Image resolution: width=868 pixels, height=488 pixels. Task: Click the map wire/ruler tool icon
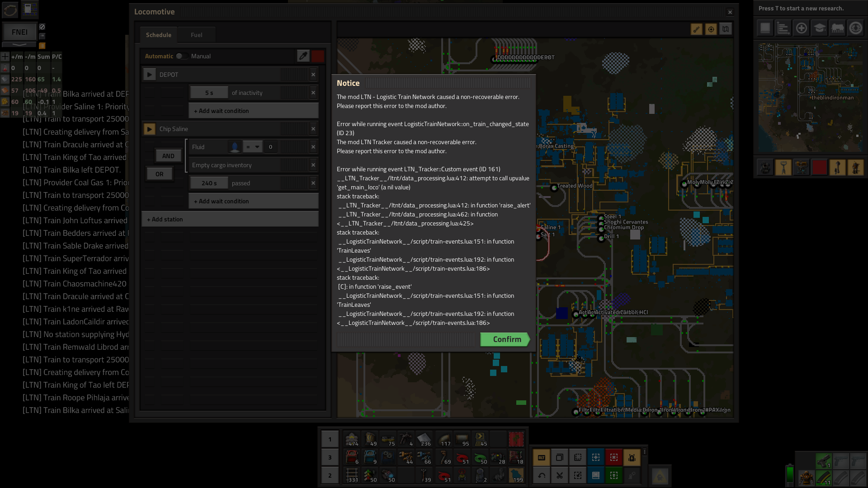point(696,29)
